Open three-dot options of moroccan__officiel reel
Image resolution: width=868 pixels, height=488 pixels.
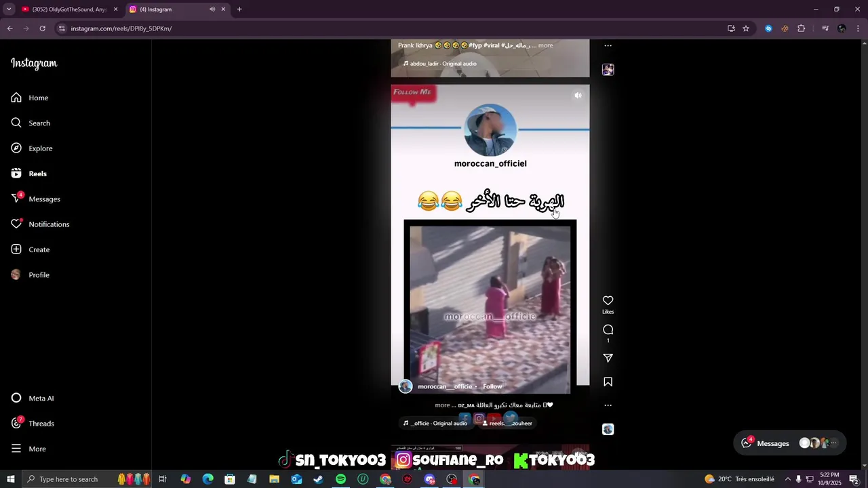click(x=608, y=405)
